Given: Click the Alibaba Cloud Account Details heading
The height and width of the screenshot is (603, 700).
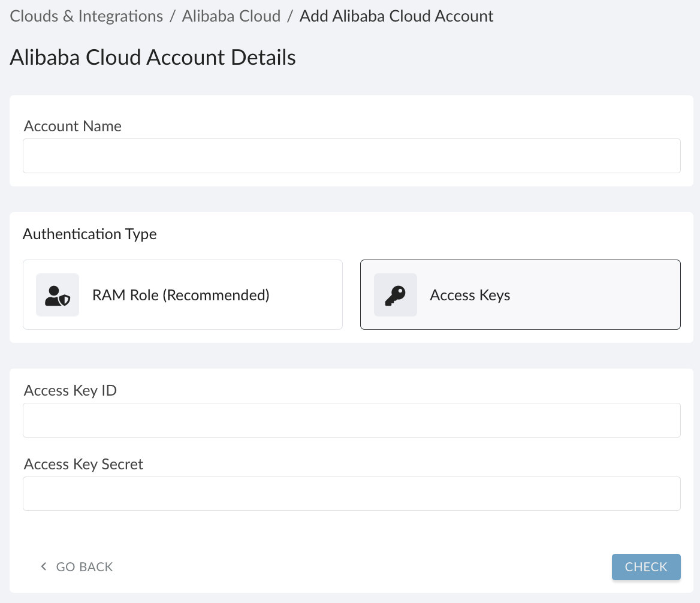Looking at the screenshot, I should pos(152,57).
